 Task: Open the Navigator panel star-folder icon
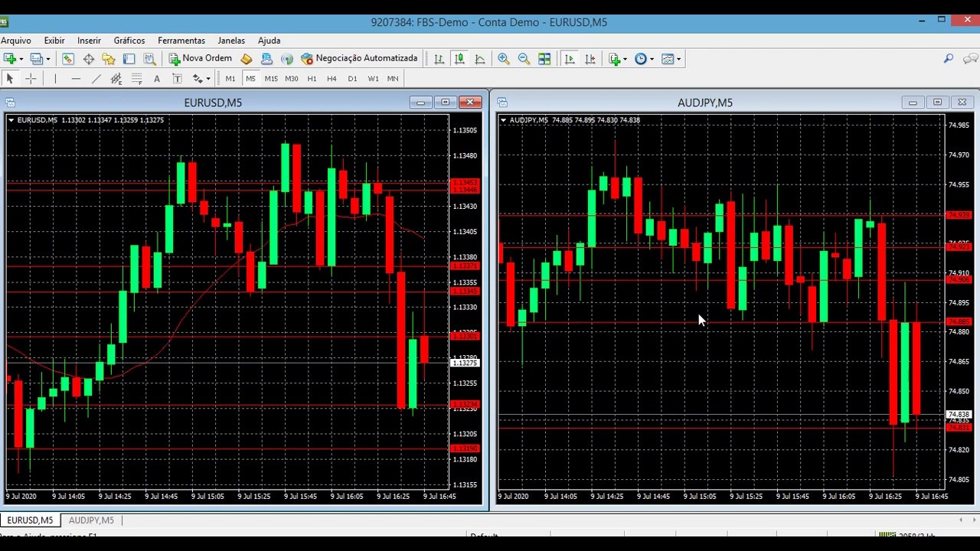(x=109, y=59)
